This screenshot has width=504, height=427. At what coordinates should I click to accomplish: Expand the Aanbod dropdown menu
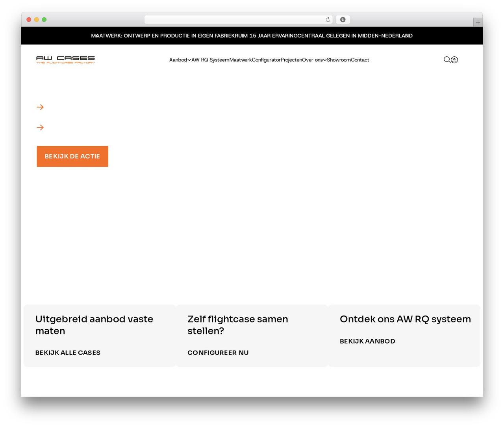click(180, 60)
